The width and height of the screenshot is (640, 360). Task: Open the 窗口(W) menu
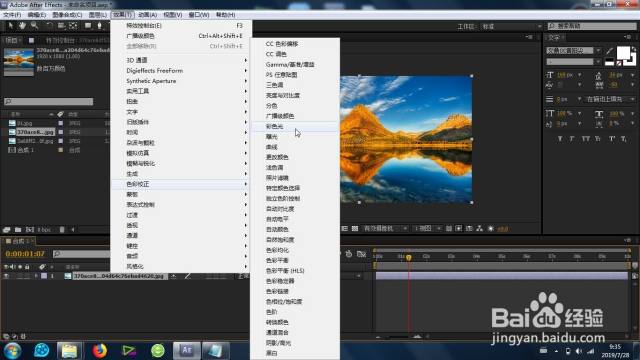click(198, 15)
